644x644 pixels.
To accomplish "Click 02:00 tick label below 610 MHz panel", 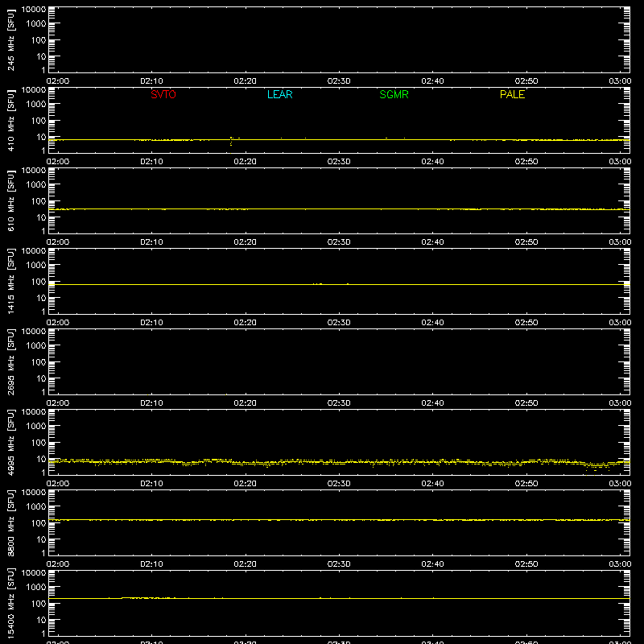I will (x=58, y=242).
